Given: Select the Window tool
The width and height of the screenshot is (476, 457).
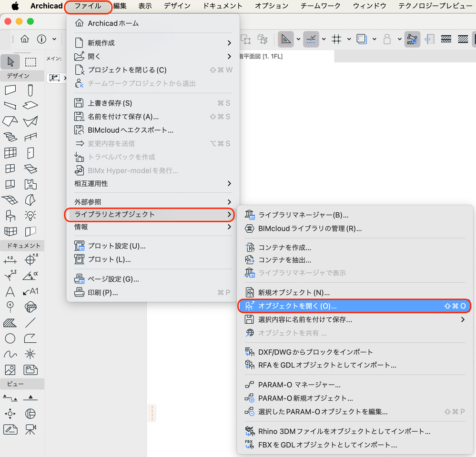Looking at the screenshot, I should click(10, 169).
